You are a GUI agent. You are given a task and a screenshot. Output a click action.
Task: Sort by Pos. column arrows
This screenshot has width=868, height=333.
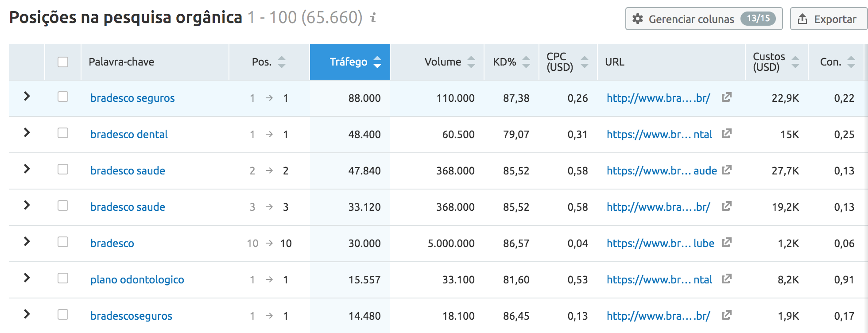point(282,62)
